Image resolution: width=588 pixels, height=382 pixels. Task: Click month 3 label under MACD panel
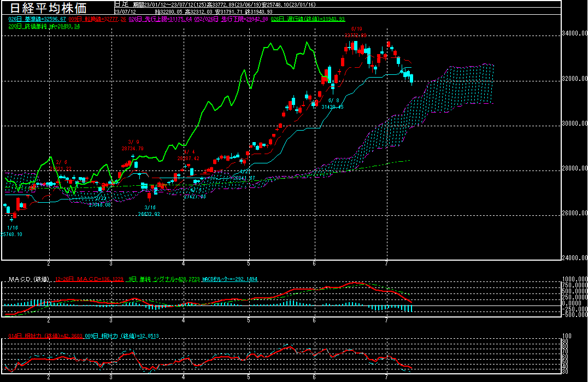111,320
